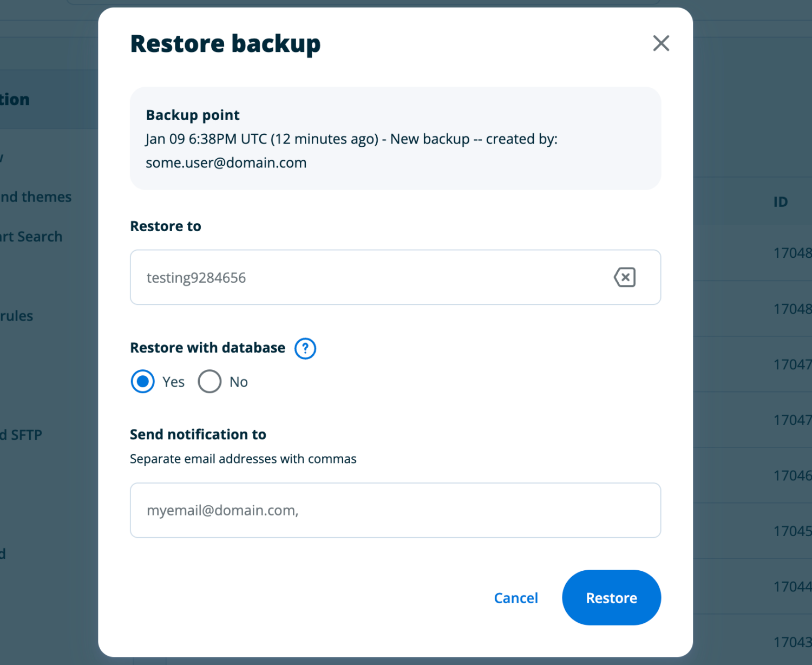Clear the Restore to input field

(x=624, y=277)
